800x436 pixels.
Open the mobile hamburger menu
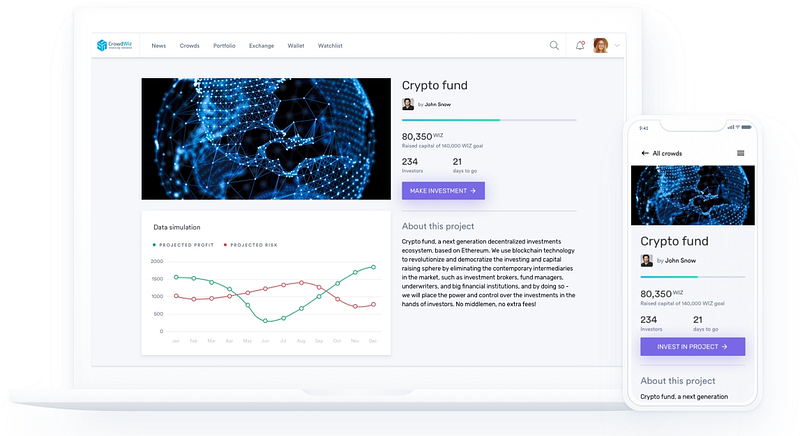tap(740, 153)
